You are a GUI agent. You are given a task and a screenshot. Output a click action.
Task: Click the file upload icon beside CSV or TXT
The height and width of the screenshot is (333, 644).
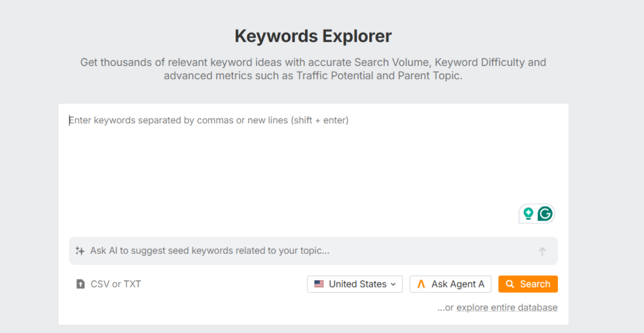(80, 284)
